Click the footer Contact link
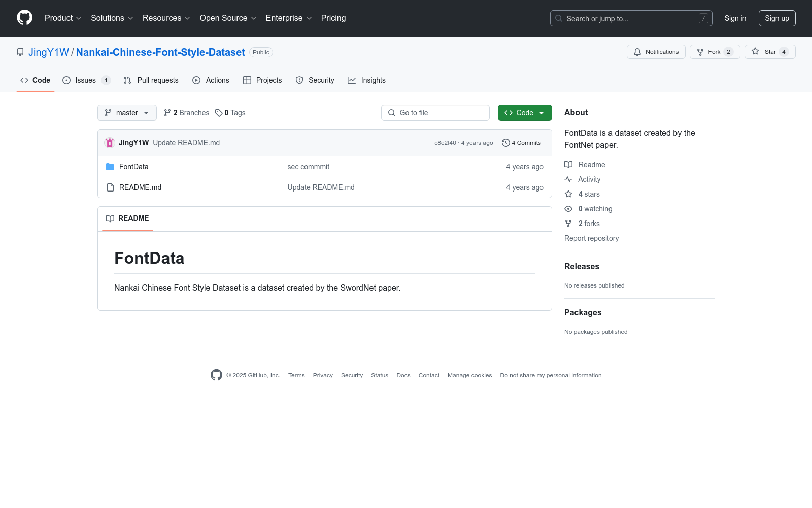This screenshot has width=812, height=508. 429,375
